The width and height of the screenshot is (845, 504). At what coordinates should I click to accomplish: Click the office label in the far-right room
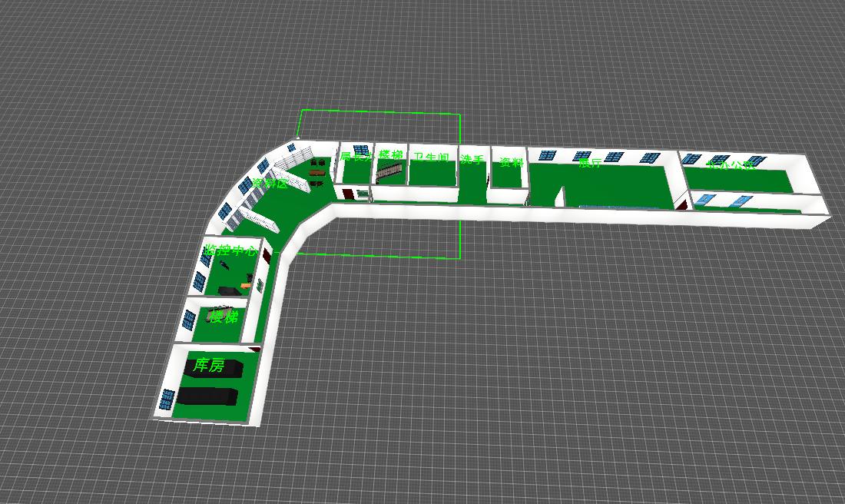click(x=728, y=164)
